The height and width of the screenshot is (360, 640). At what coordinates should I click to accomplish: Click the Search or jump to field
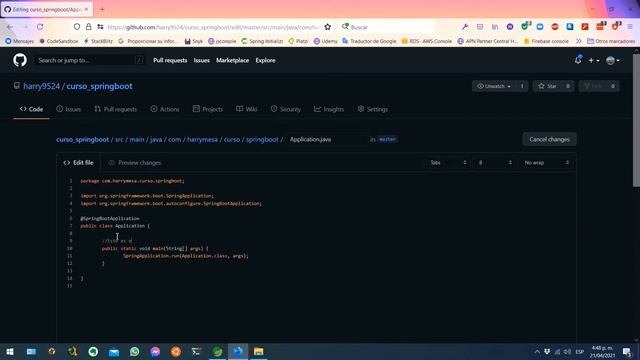pyautogui.click(x=89, y=60)
